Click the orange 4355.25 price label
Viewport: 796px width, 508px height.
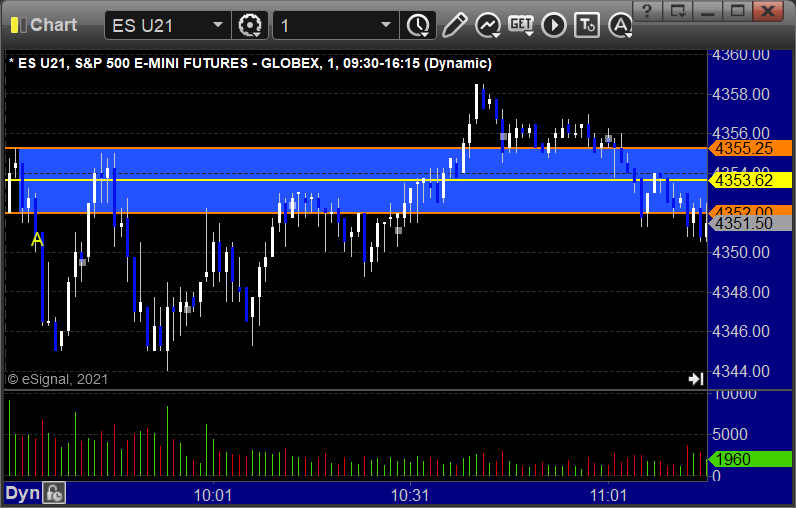click(x=750, y=149)
